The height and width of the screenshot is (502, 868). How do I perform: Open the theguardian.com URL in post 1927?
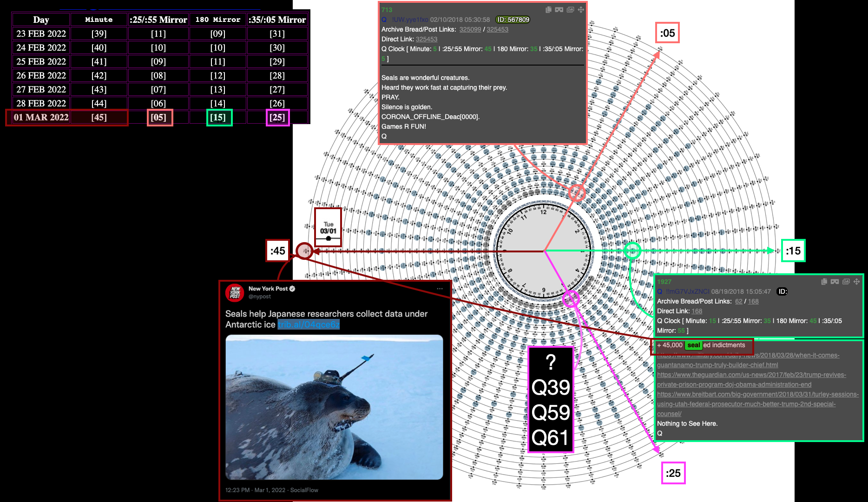(751, 379)
